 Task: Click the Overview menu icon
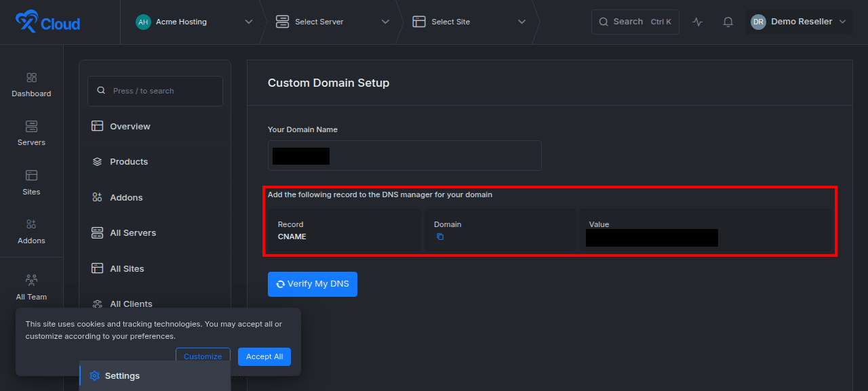coord(97,126)
